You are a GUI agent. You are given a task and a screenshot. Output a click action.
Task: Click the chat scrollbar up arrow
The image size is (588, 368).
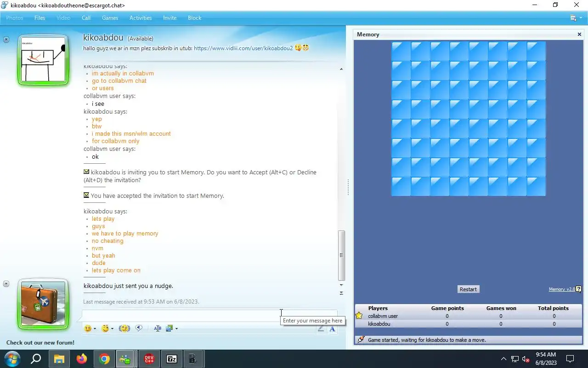[x=341, y=69]
